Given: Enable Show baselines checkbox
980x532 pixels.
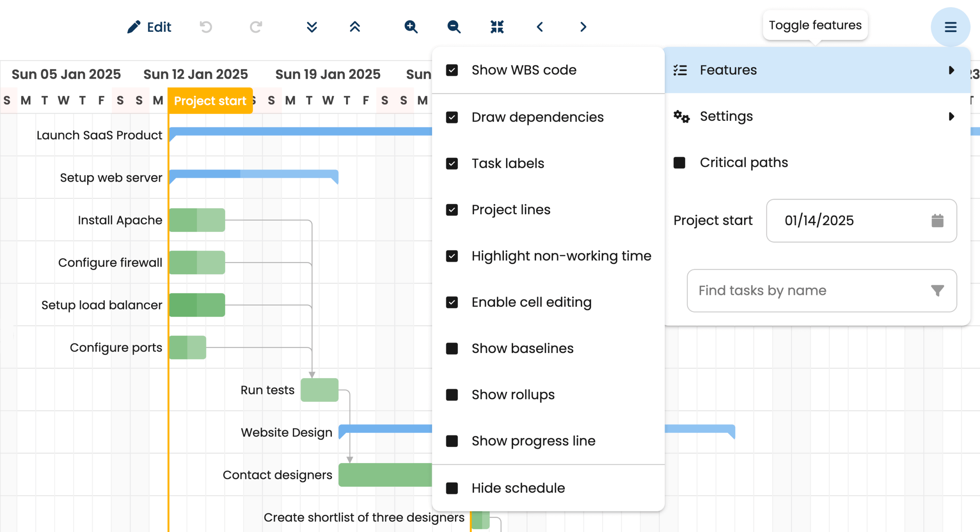Looking at the screenshot, I should 452,348.
